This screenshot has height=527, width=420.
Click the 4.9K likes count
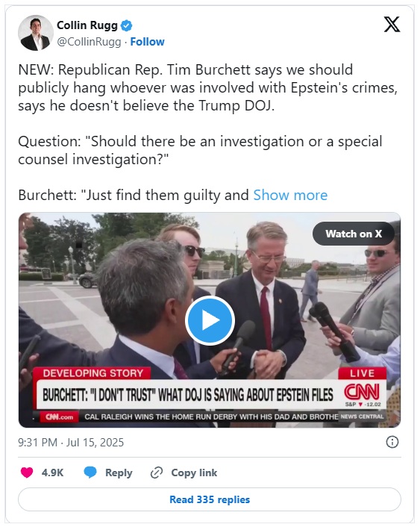tap(52, 473)
